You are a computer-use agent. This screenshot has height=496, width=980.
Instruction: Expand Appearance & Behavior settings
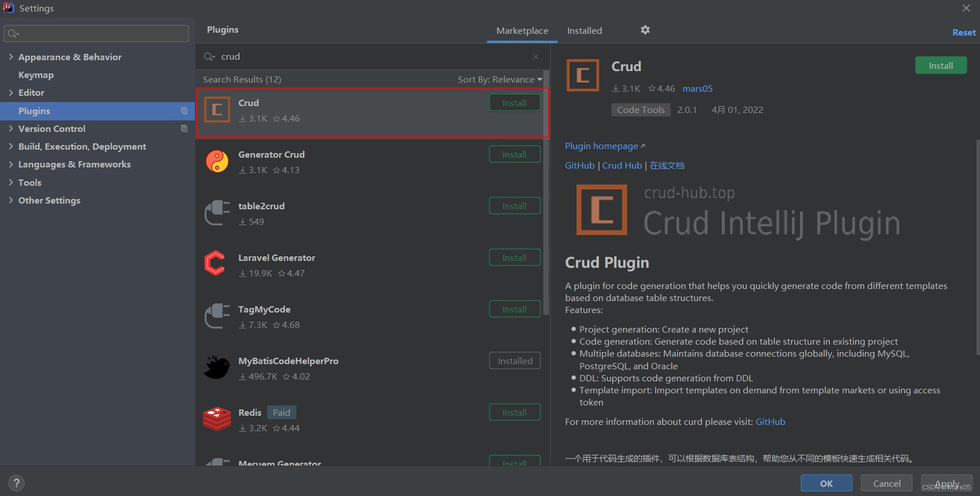click(x=11, y=57)
